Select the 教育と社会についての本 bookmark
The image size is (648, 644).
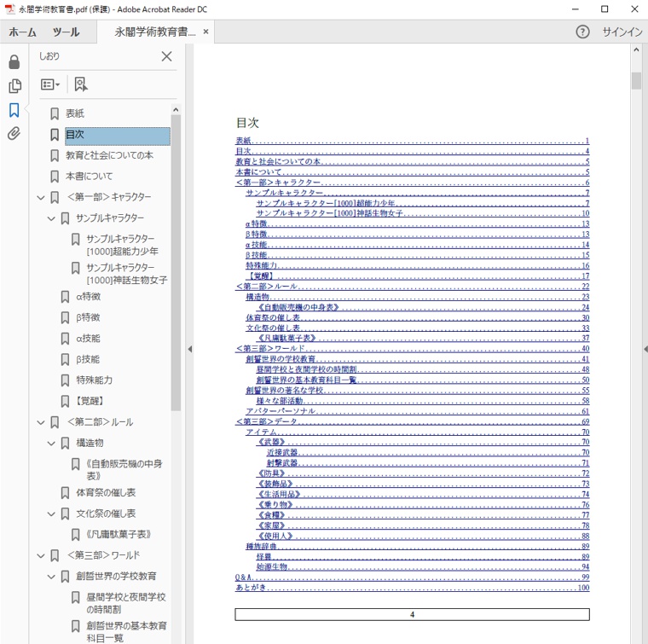click(109, 155)
